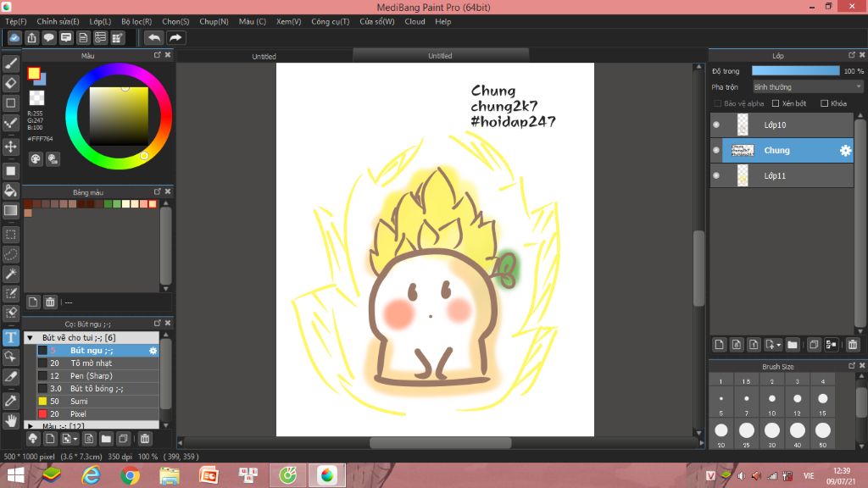Enable the Khóa checkbox
This screenshot has height=488, width=868.
(x=824, y=103)
